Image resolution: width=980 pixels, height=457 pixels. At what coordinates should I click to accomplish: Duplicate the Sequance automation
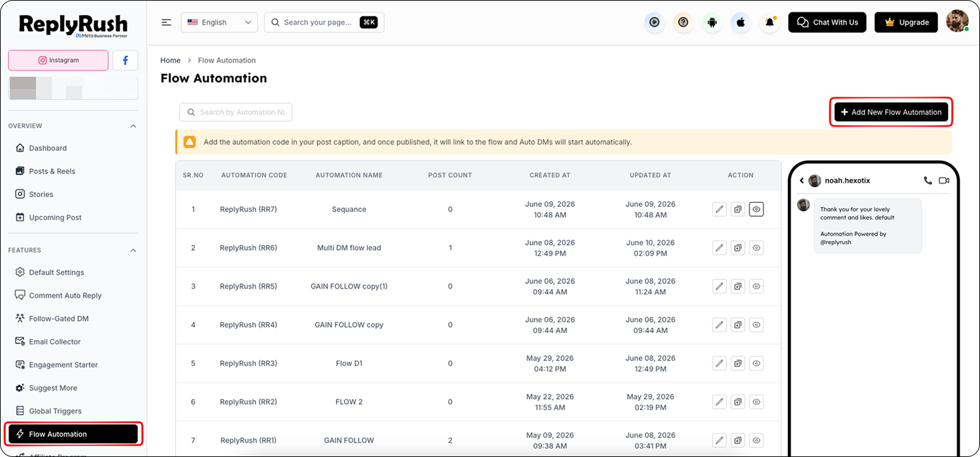click(x=738, y=209)
